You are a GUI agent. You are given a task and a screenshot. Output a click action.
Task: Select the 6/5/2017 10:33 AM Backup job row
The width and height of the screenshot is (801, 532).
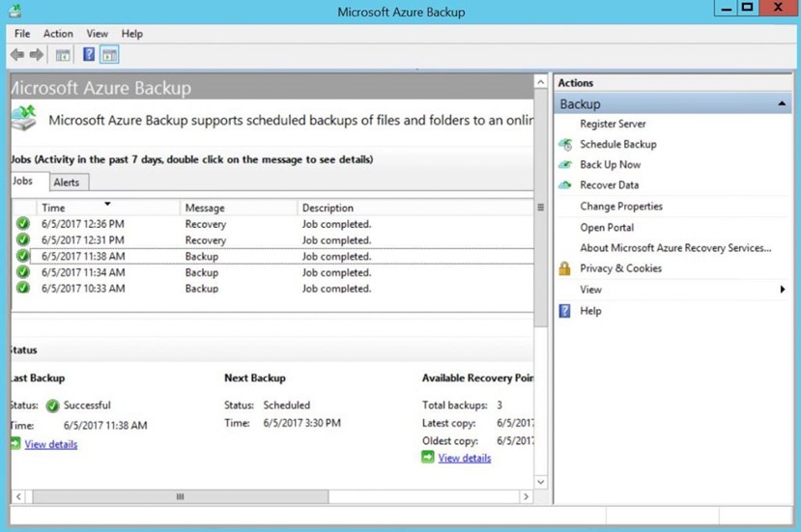(272, 288)
